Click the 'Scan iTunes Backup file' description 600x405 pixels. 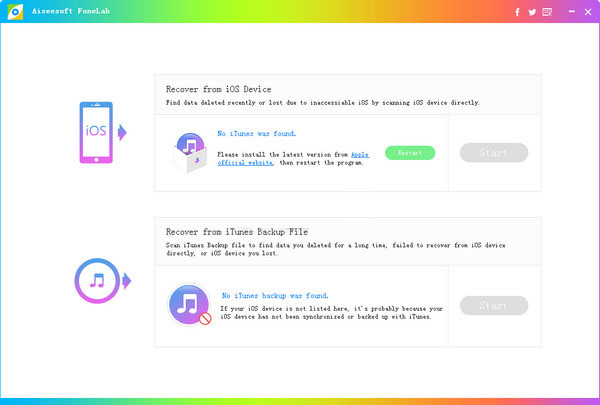click(x=336, y=249)
